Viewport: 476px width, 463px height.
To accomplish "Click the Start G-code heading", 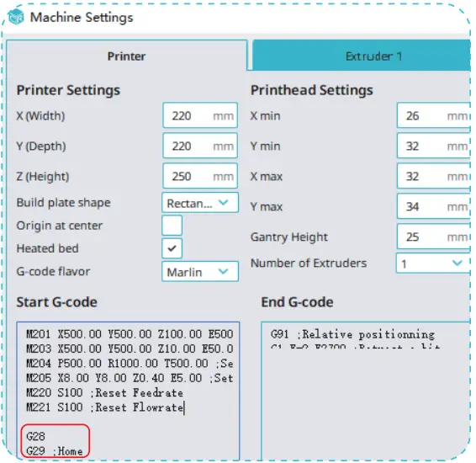I will point(57,302).
